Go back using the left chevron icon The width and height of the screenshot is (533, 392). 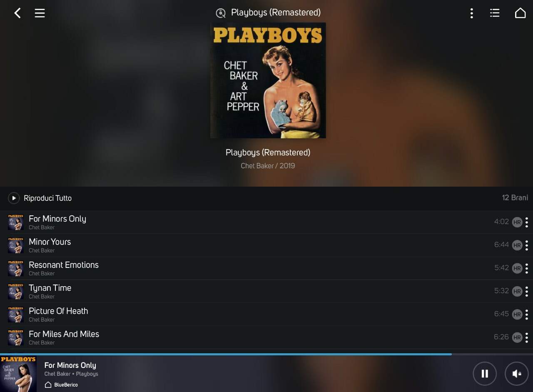coord(17,13)
